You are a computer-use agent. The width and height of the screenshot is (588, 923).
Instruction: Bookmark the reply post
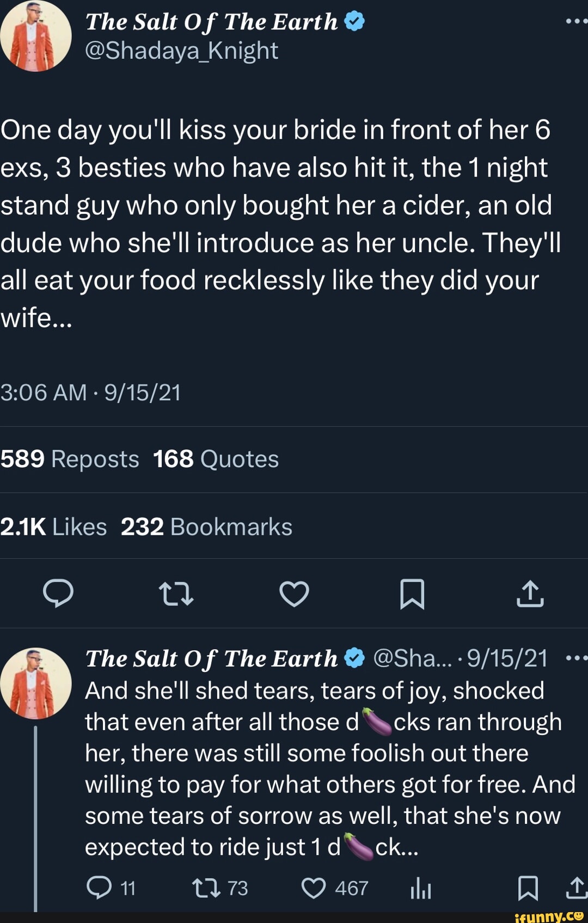[x=528, y=888]
